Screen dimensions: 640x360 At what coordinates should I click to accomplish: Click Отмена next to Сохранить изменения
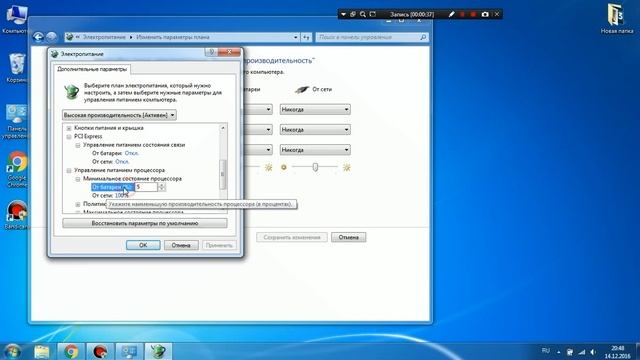click(x=349, y=237)
